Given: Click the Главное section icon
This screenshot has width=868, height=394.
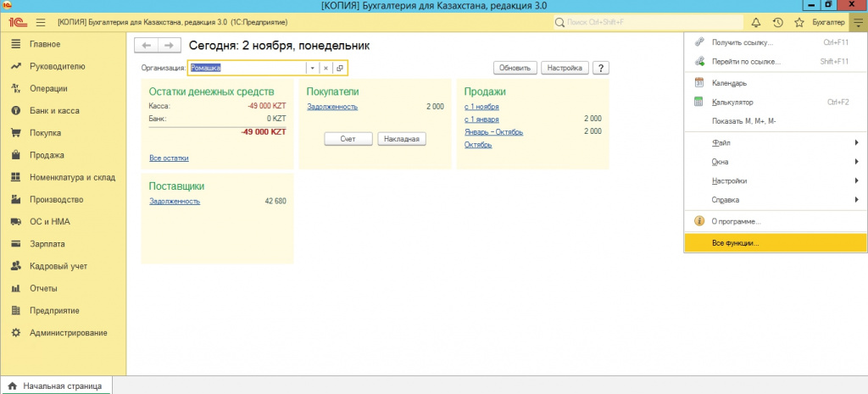Looking at the screenshot, I should coord(16,44).
